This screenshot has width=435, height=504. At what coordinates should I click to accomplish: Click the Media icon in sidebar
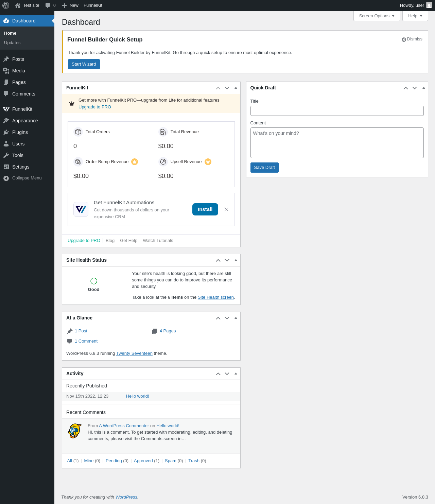[6, 71]
